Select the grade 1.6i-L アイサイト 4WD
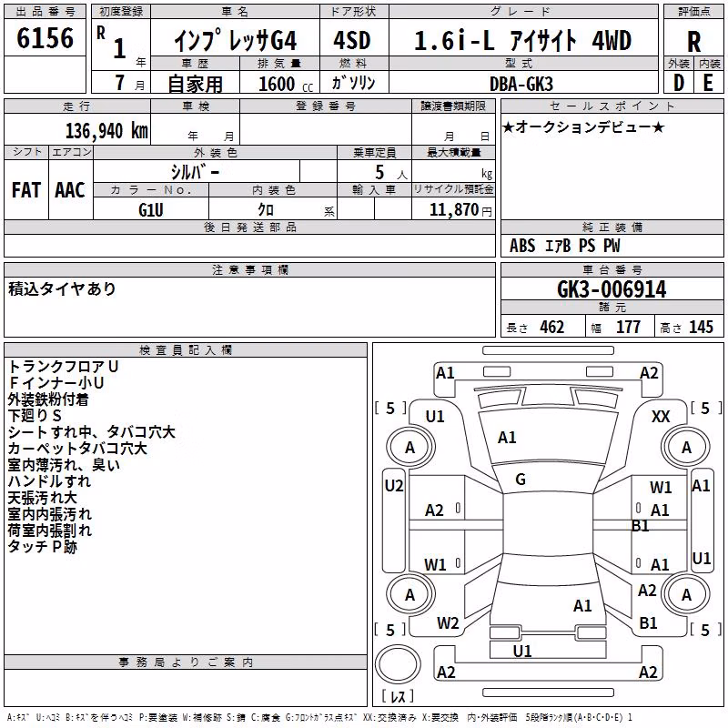Image resolution: width=728 pixels, height=728 pixels. 522,40
